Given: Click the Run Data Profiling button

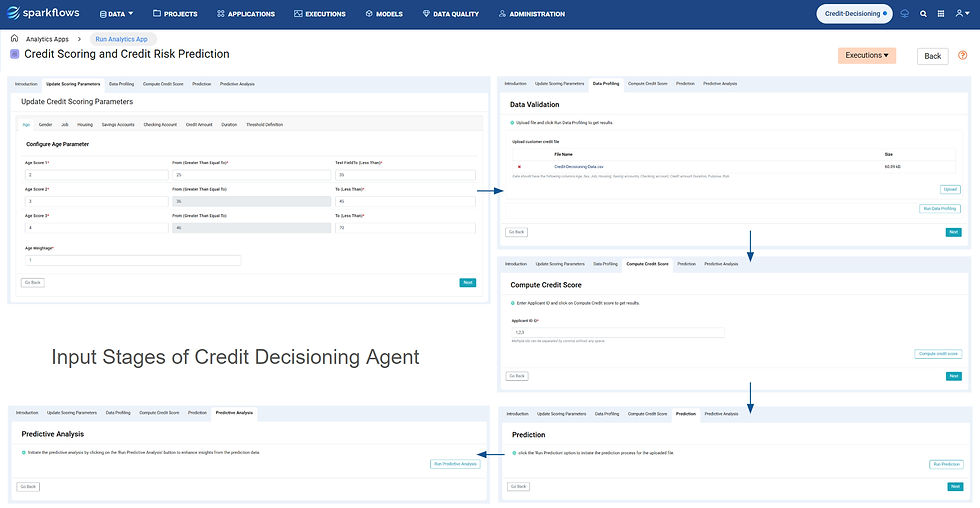Looking at the screenshot, I should click(940, 209).
